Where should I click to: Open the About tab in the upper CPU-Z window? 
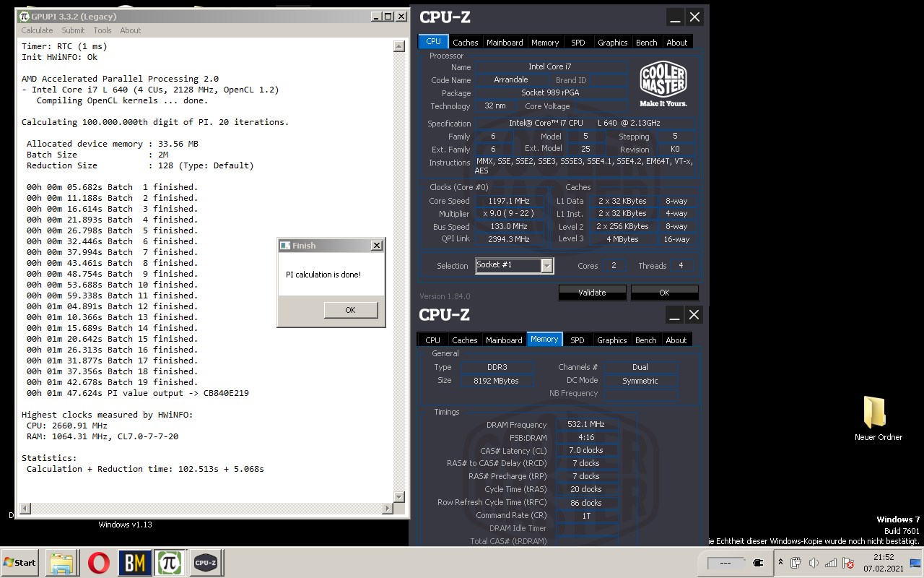coord(677,43)
